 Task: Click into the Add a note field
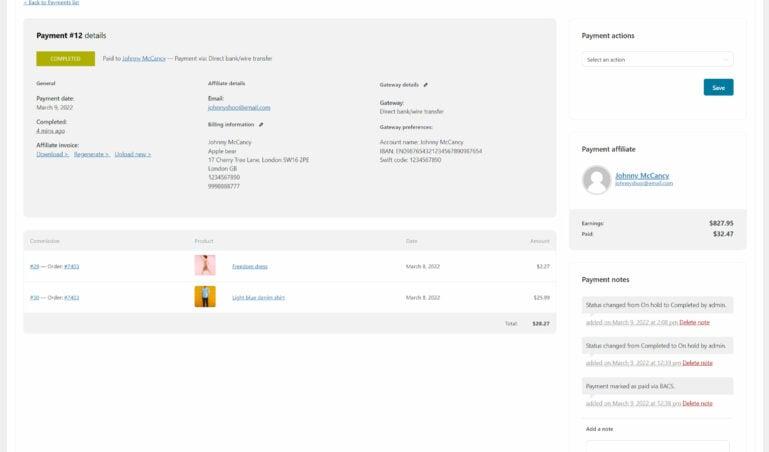point(657,446)
